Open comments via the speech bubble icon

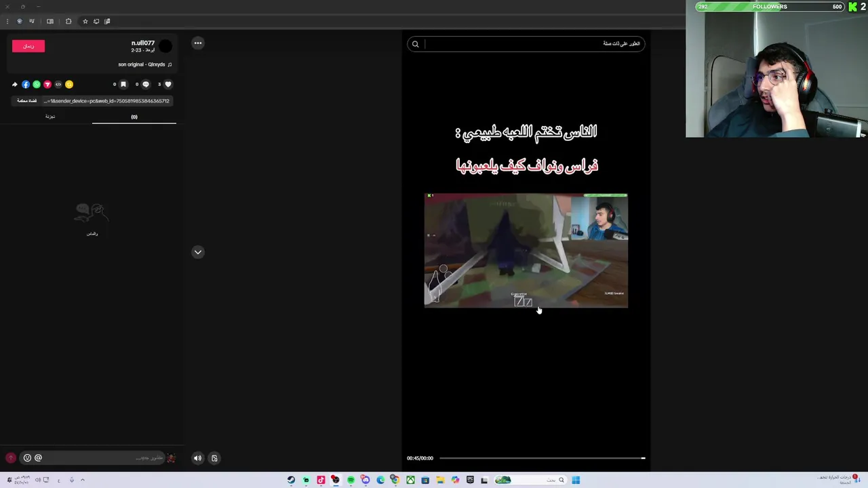click(x=146, y=85)
